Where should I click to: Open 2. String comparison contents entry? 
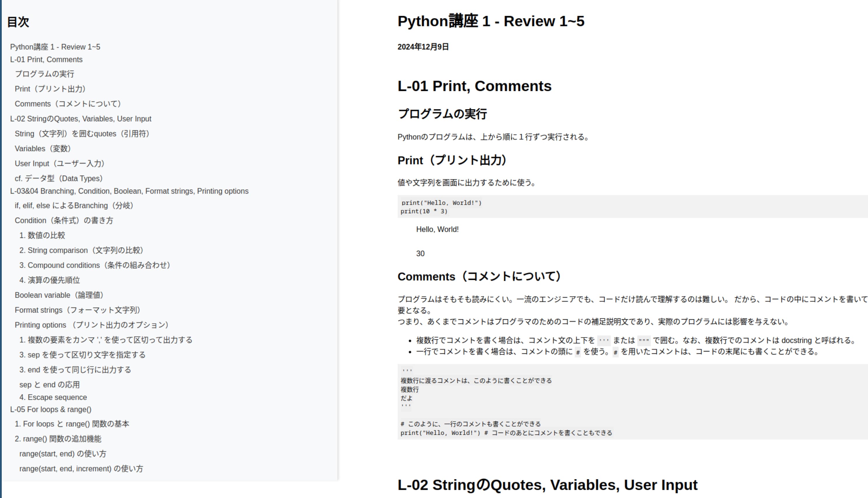coord(81,250)
